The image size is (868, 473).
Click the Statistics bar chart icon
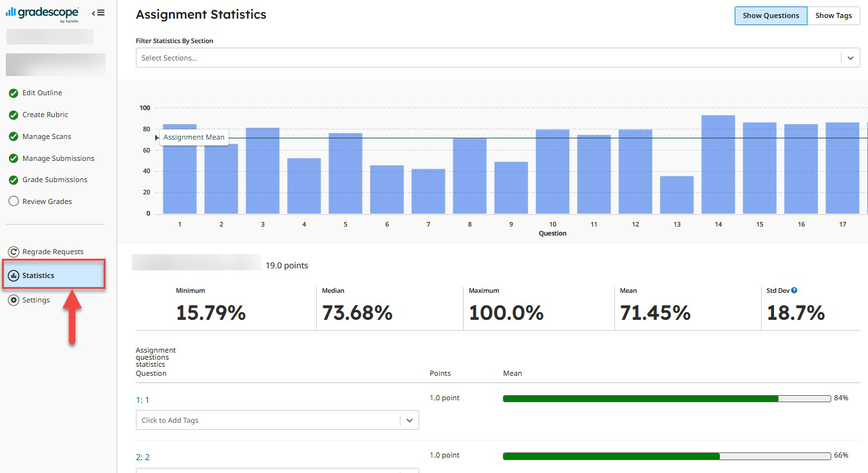[x=14, y=275]
